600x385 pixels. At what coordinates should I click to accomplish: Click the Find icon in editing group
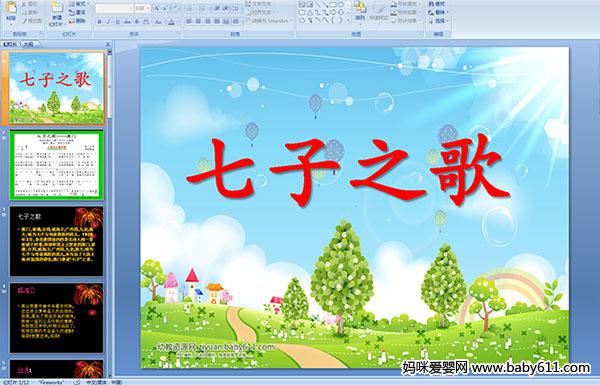[436, 4]
